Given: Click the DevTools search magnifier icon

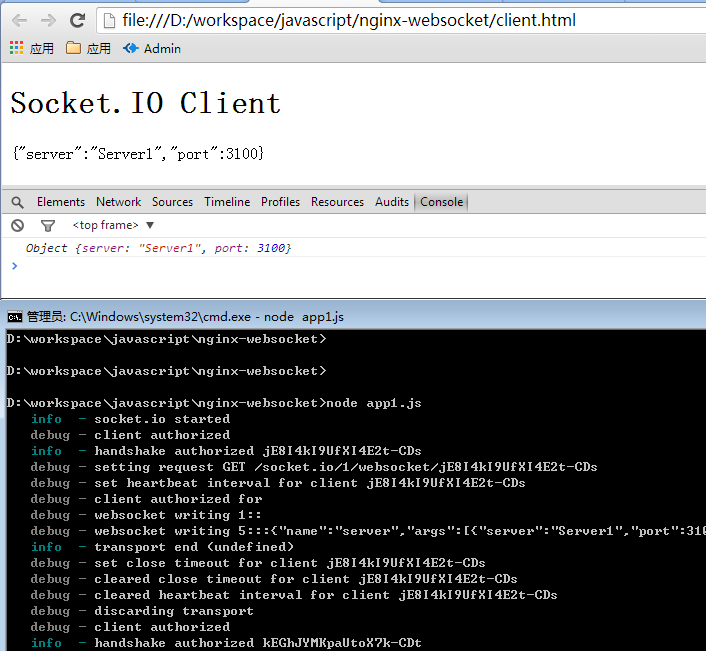Looking at the screenshot, I should pos(18,202).
